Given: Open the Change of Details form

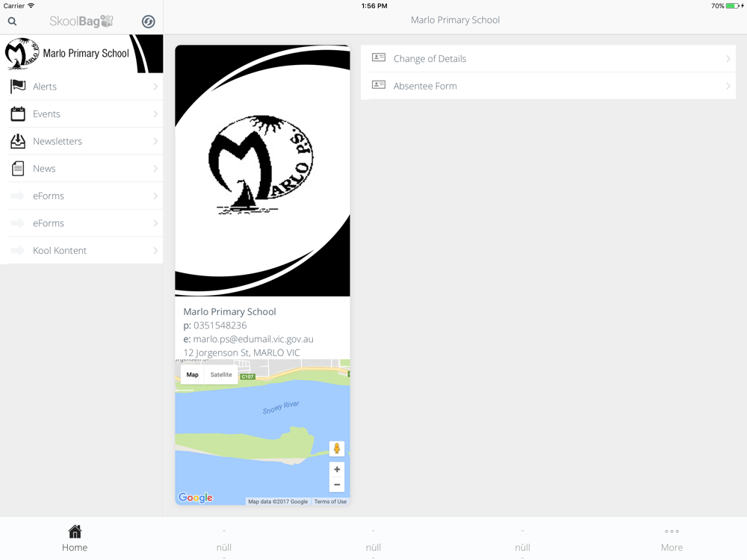Looking at the screenshot, I should (548, 58).
